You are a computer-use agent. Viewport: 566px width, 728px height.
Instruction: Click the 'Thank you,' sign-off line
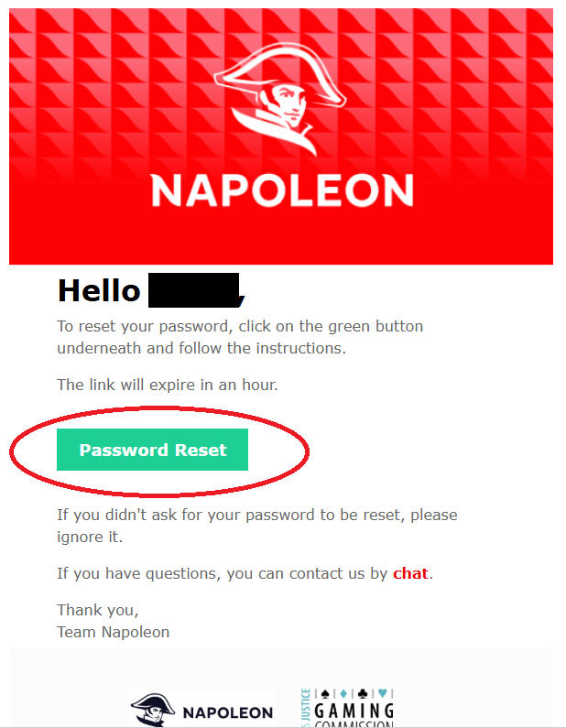[x=98, y=610]
